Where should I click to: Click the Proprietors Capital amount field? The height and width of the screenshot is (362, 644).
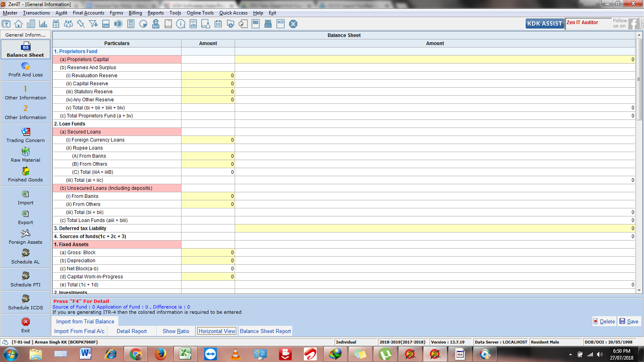pyautogui.click(x=435, y=60)
